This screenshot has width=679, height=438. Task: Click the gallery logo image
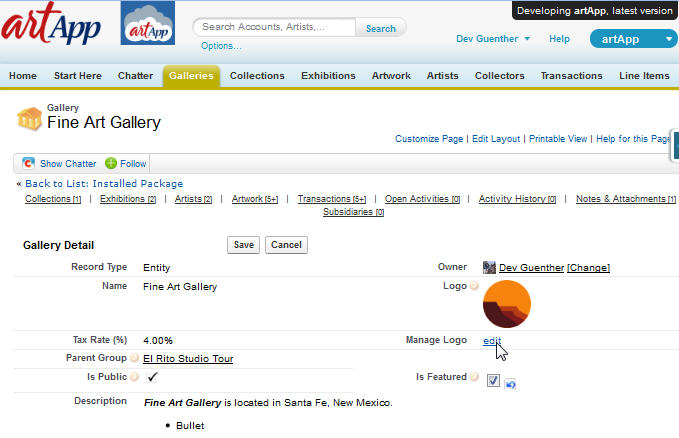(x=507, y=304)
